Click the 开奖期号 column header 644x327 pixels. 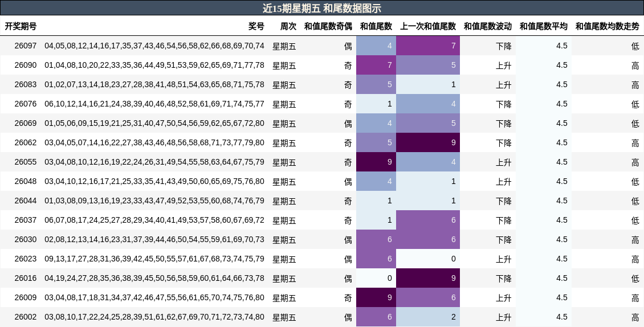[x=21, y=26]
